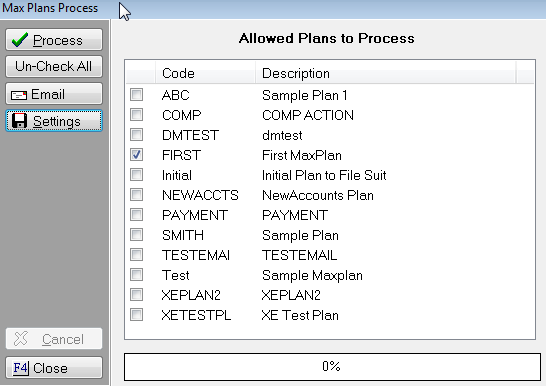Check the ABC plan checkbox
546x386 pixels.
136,94
